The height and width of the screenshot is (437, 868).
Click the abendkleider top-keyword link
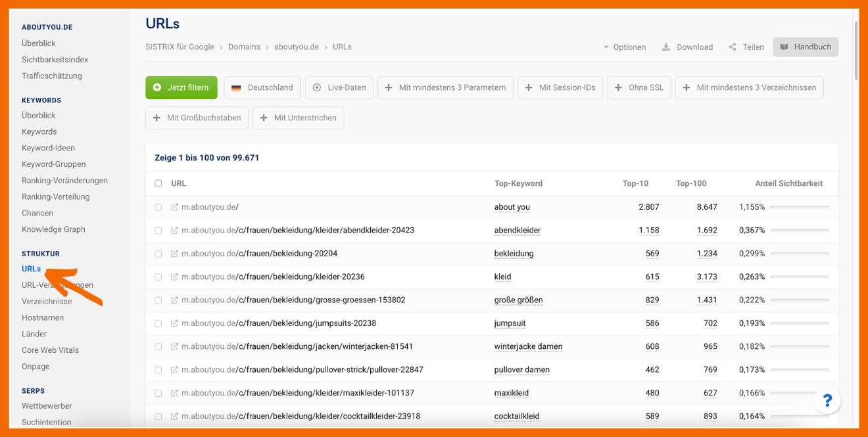[517, 231]
